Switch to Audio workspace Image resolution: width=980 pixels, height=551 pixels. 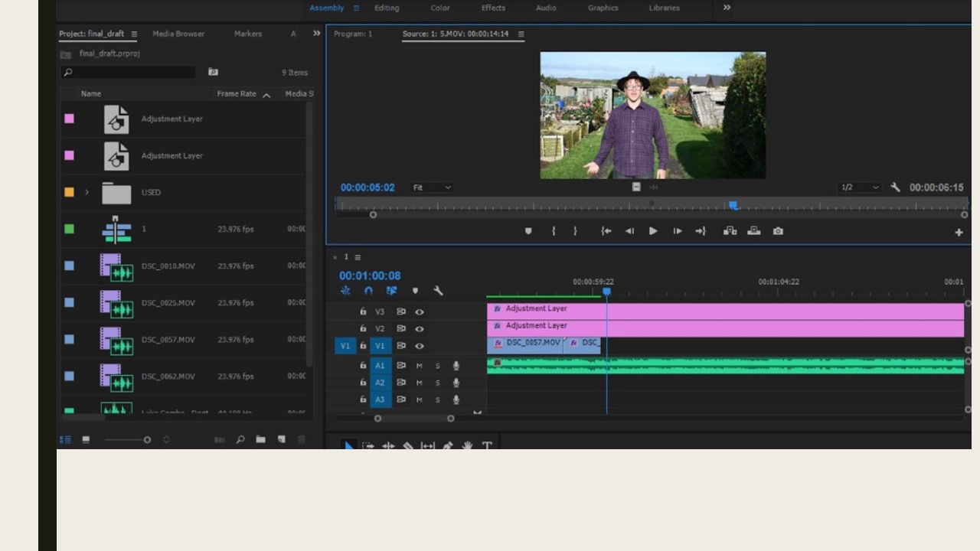coord(546,8)
